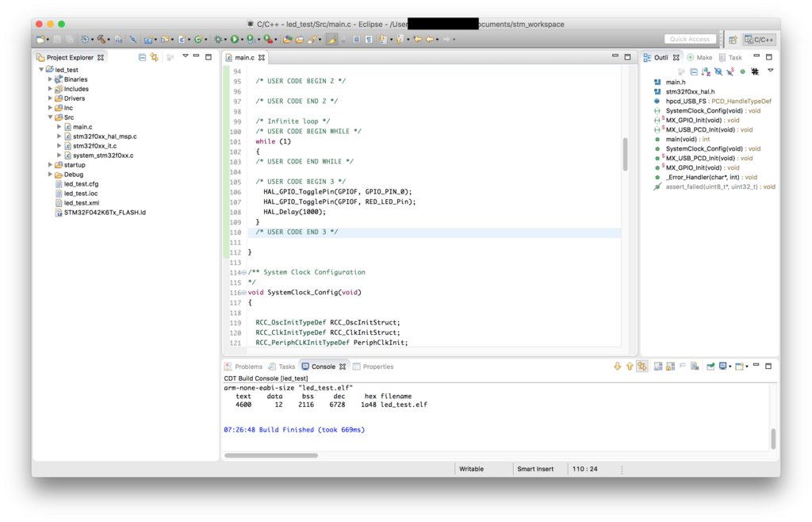This screenshot has width=812, height=522.
Task: Click the Debug bug toolbar icon
Action: coord(219,40)
